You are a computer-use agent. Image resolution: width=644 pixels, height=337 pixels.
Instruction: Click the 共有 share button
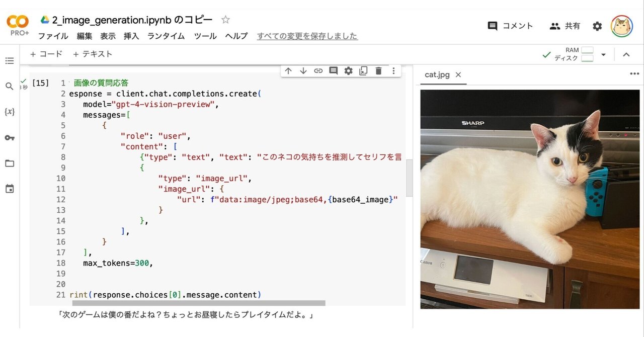click(x=565, y=25)
